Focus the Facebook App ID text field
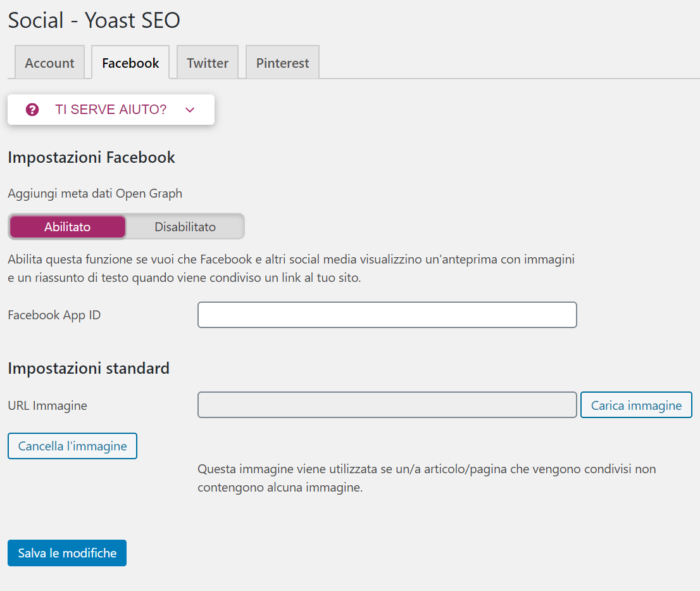The image size is (700, 591). [387, 315]
